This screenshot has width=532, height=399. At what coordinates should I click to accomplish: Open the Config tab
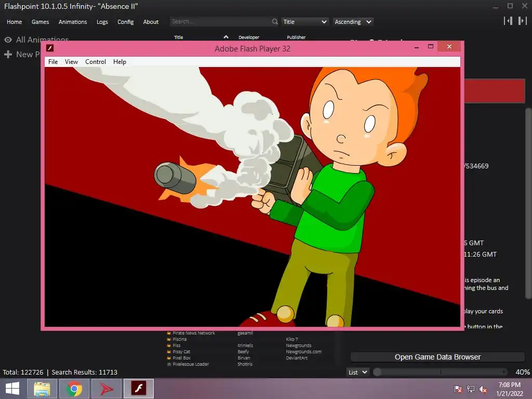coord(126,22)
